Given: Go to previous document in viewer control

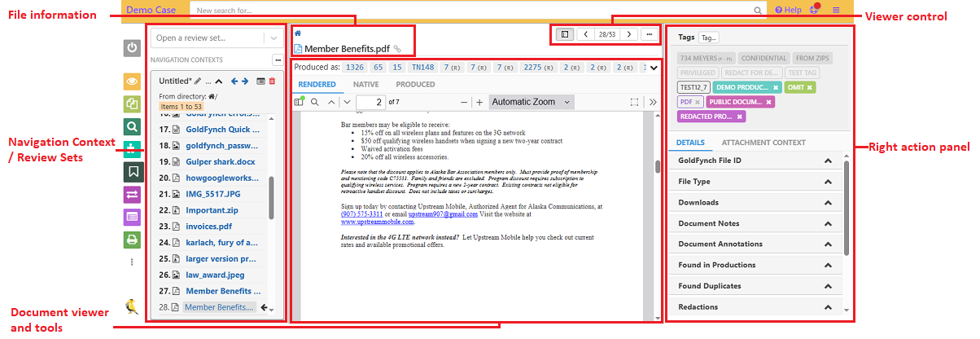Looking at the screenshot, I should (x=586, y=35).
